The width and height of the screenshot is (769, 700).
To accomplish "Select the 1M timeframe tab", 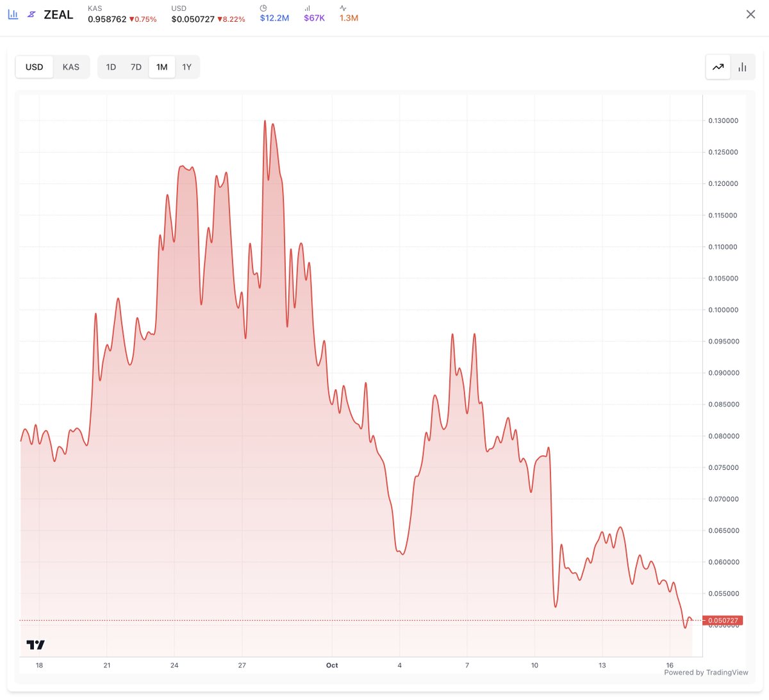I will [x=161, y=67].
